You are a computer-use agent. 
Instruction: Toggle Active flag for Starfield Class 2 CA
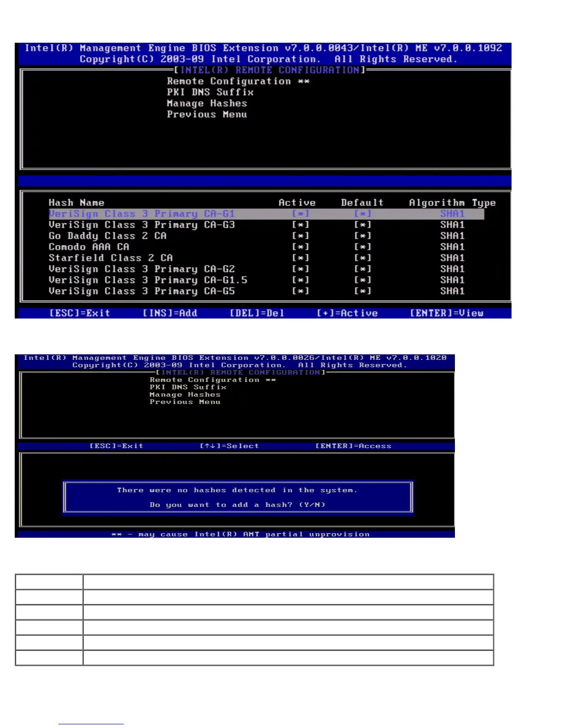[x=301, y=258]
